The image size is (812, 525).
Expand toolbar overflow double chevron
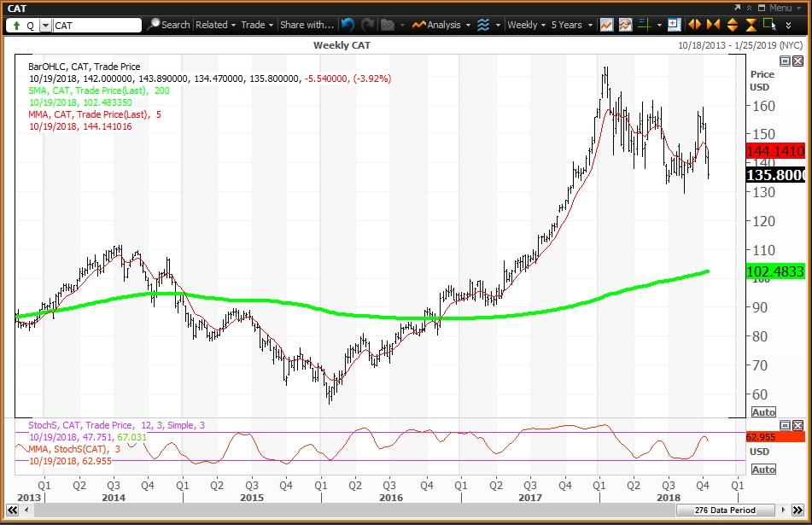click(788, 25)
